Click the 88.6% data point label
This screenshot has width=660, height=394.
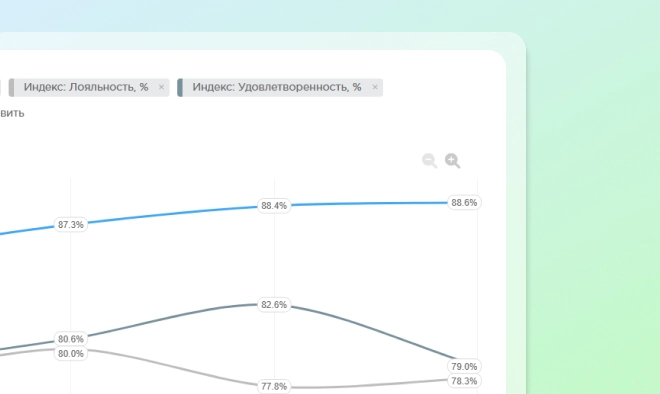(464, 203)
